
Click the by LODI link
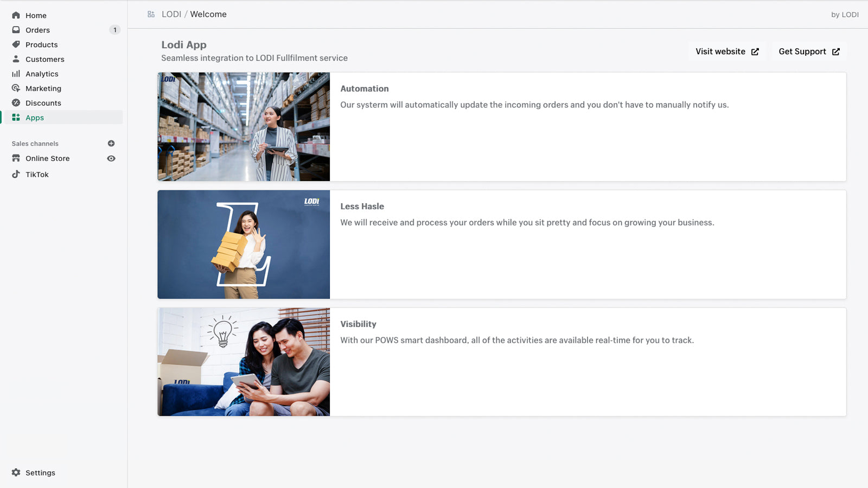pyautogui.click(x=846, y=15)
